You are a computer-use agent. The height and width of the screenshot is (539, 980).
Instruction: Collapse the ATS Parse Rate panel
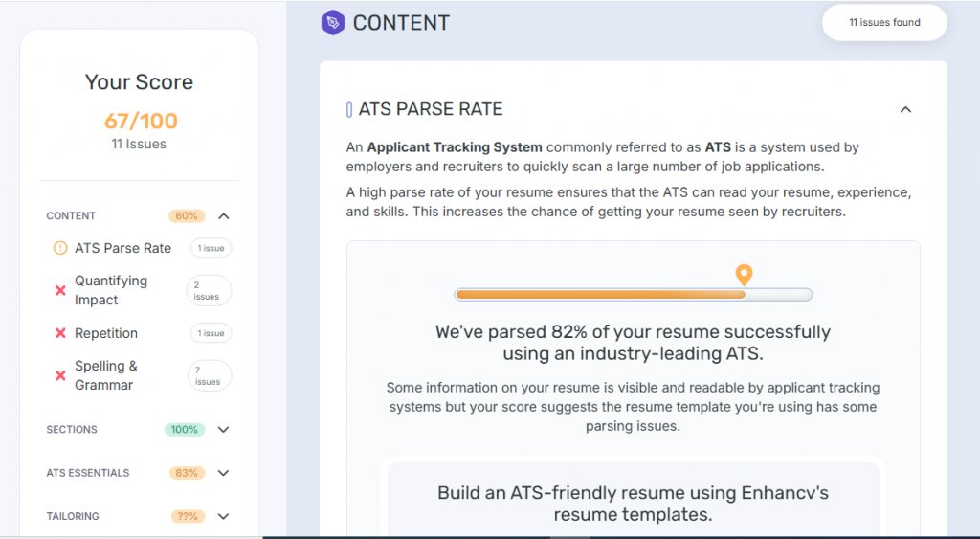tap(905, 110)
